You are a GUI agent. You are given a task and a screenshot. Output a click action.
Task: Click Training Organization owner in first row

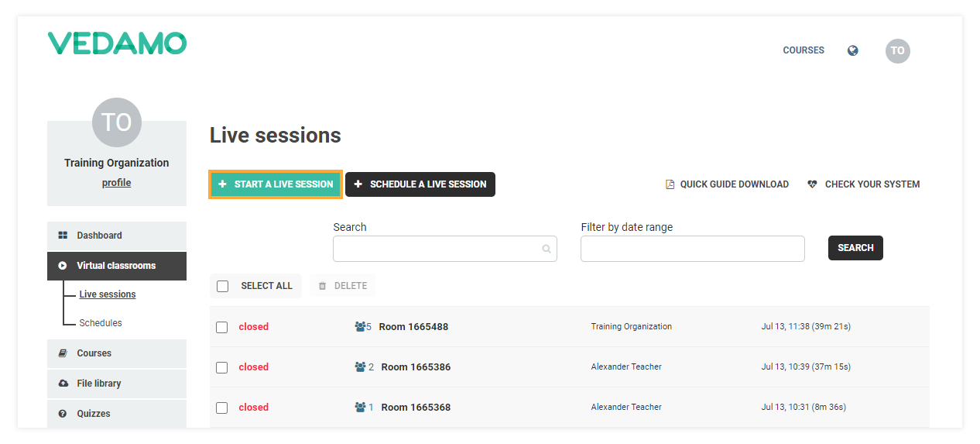pos(632,327)
